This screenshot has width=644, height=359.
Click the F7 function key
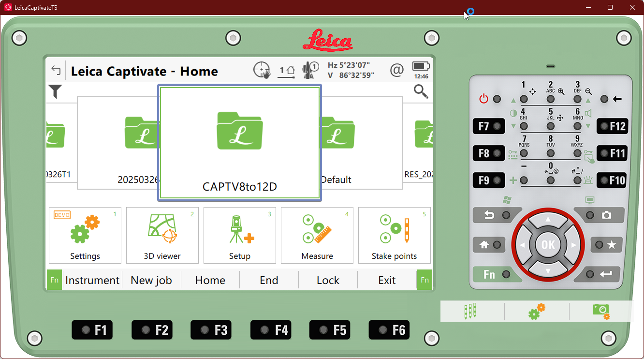pyautogui.click(x=489, y=126)
